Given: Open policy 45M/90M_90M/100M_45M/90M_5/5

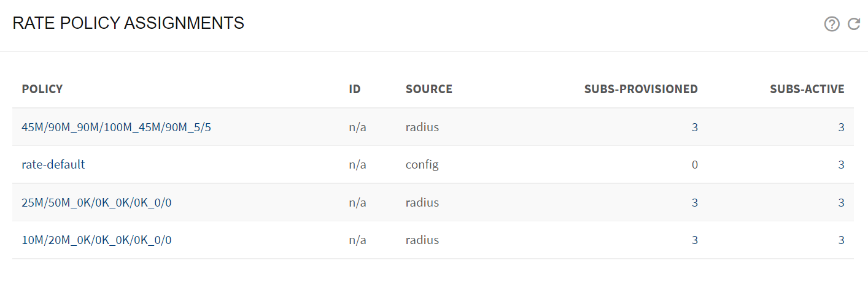Looking at the screenshot, I should [x=117, y=128].
